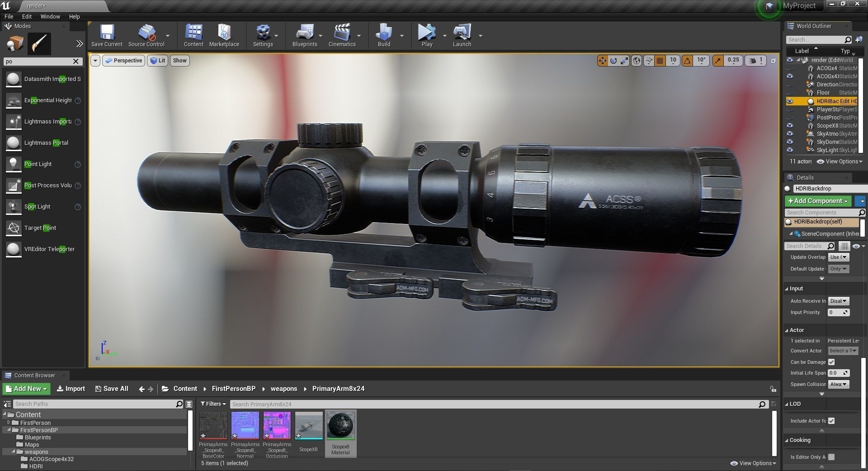The width and height of the screenshot is (868, 471).
Task: Toggle world/local coordinate globe icon
Action: (x=637, y=60)
